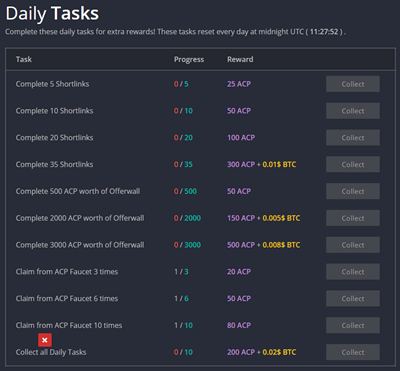This screenshot has width=400, height=371.
Task: Collect reward for Complete 10 Shortlinks
Action: tap(353, 111)
